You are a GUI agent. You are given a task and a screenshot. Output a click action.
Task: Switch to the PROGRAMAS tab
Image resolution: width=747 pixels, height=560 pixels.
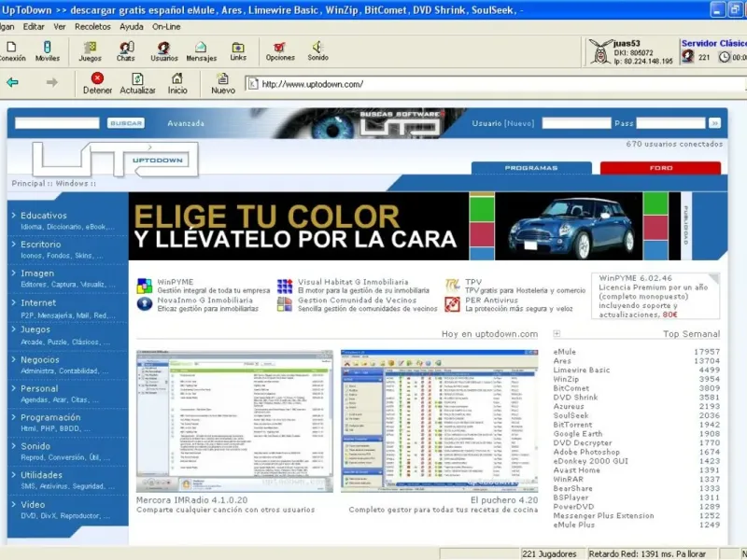pos(531,168)
